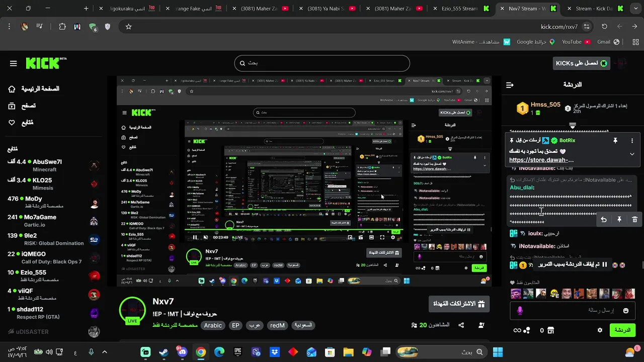Viewport: 644px width, 362px height.
Task: Click ioulx username in chat
Action: click(x=536, y=234)
